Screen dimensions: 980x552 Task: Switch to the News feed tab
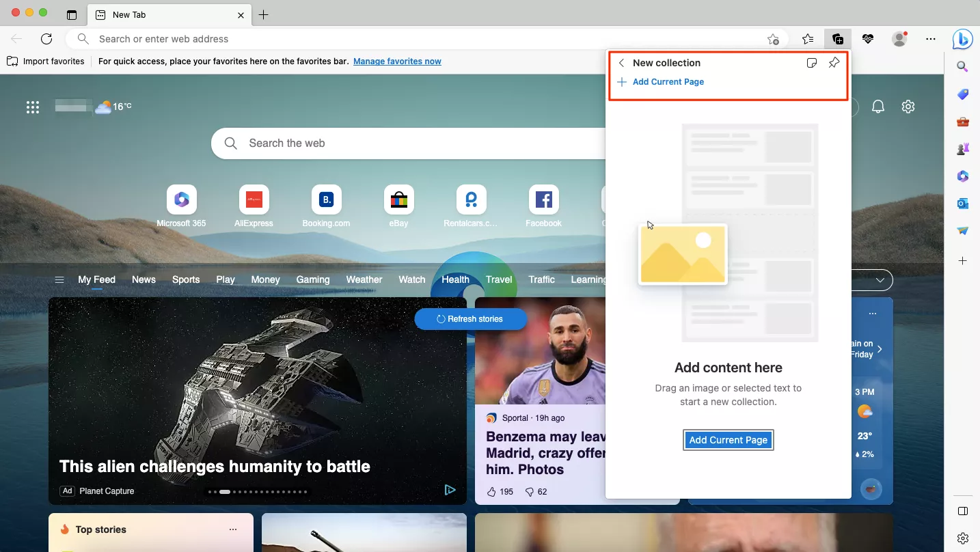(x=144, y=279)
